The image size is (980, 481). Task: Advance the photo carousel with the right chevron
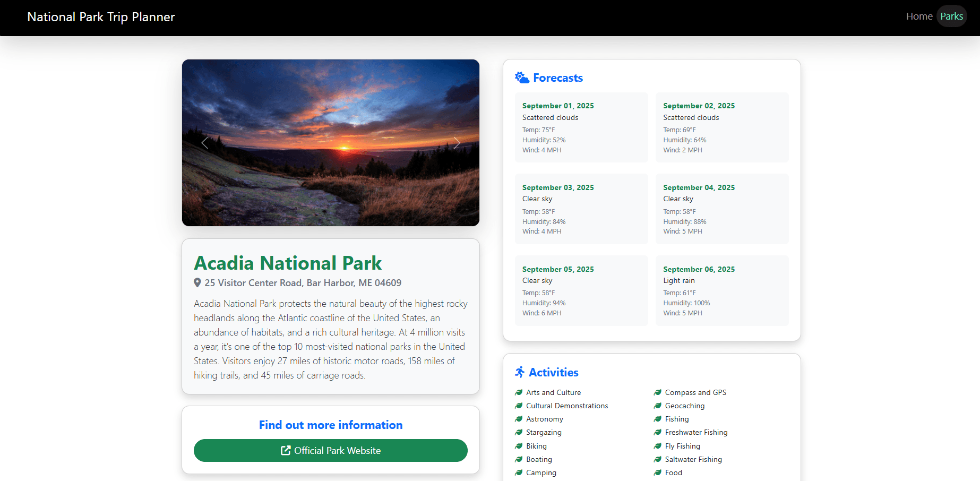pos(457,142)
